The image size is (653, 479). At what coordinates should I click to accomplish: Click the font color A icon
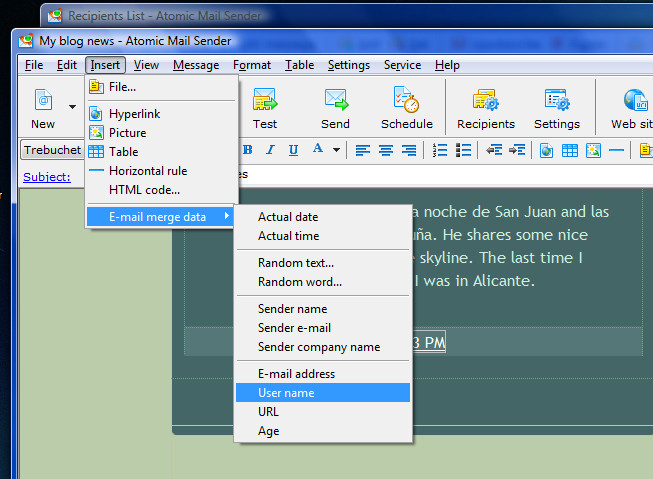(318, 149)
